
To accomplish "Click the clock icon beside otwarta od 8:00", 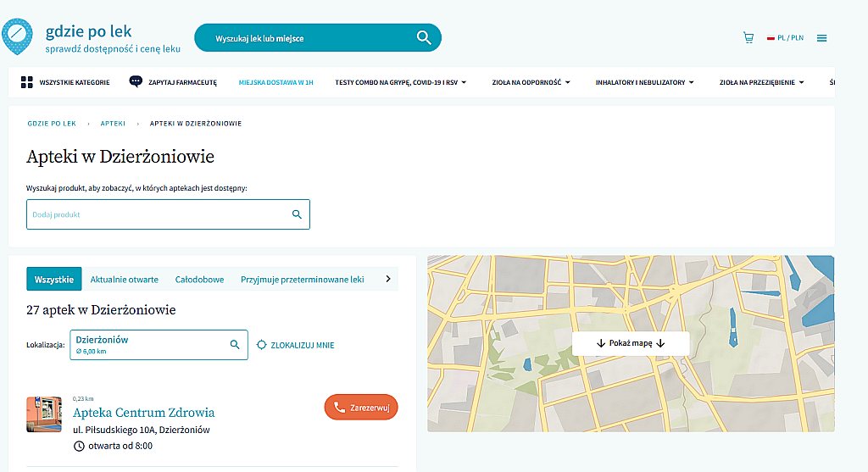I will (79, 446).
